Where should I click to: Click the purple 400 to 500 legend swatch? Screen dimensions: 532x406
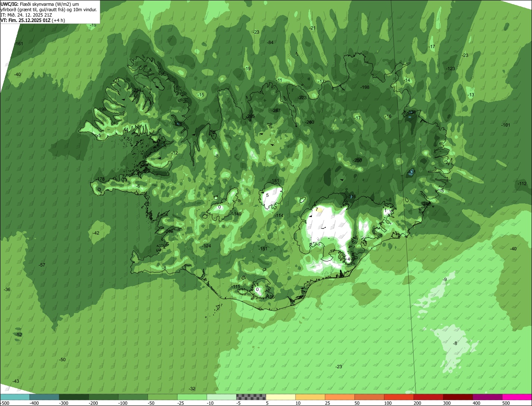(x=487, y=397)
